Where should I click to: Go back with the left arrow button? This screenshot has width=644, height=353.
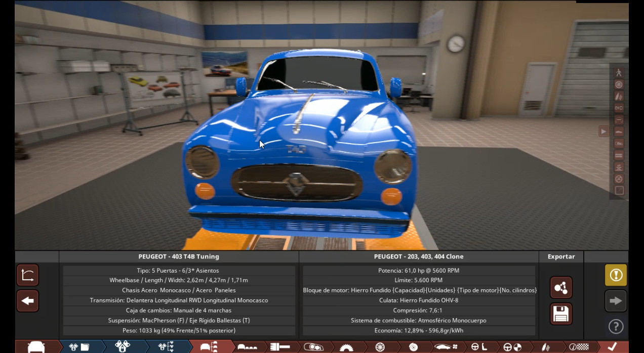(28, 301)
